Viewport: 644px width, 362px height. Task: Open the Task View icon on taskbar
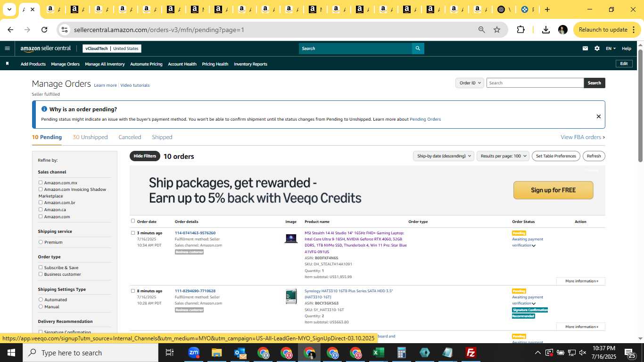click(170, 353)
